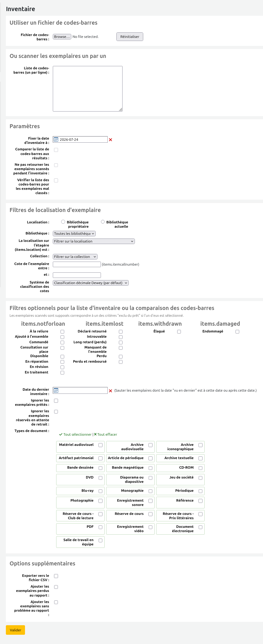This screenshot has width=263, height=644.
Task: Click the Réinitialiser button
Action: pos(130,37)
